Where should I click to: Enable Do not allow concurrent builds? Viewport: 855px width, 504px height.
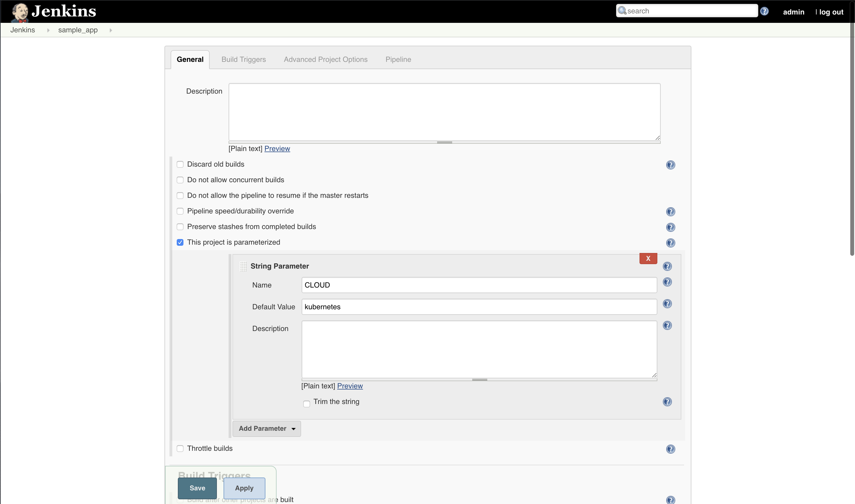click(x=180, y=179)
